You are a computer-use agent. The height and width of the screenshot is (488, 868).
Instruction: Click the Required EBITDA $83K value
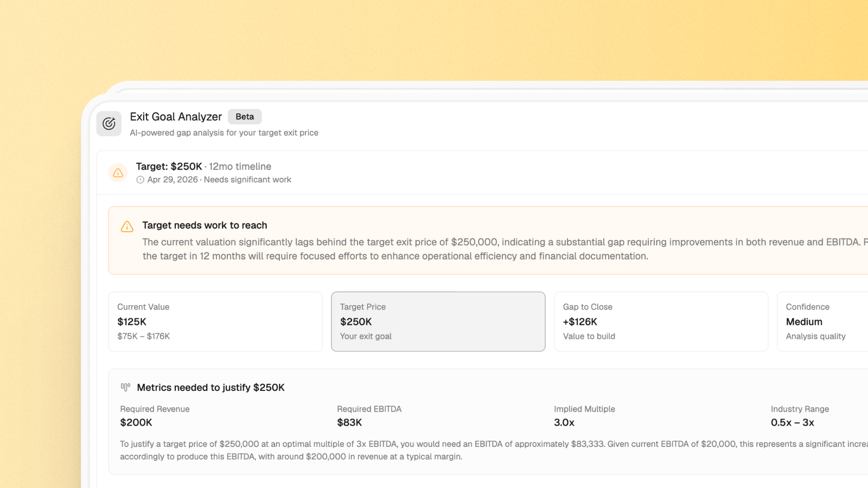point(349,422)
